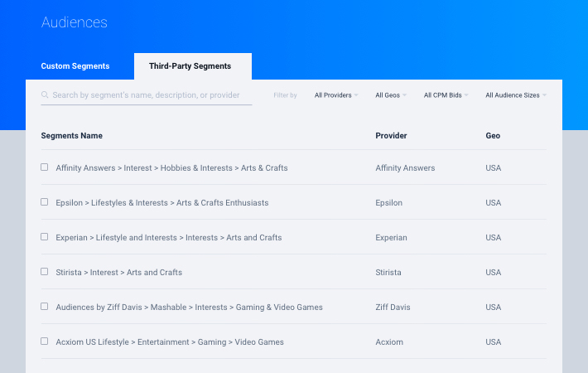Check the Affinity Answers Arts & Crafts segment
Screen dimensions: 588x373
click(x=44, y=167)
